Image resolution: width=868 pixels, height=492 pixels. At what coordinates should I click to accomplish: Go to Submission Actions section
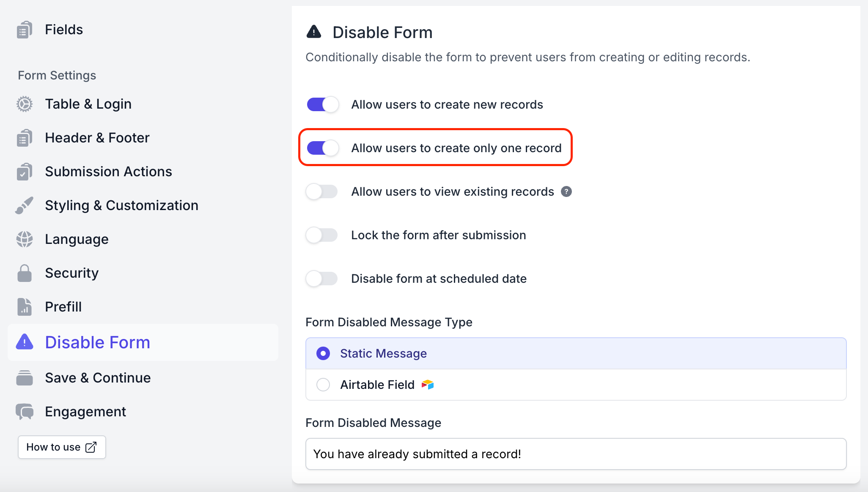pyautogui.click(x=108, y=172)
